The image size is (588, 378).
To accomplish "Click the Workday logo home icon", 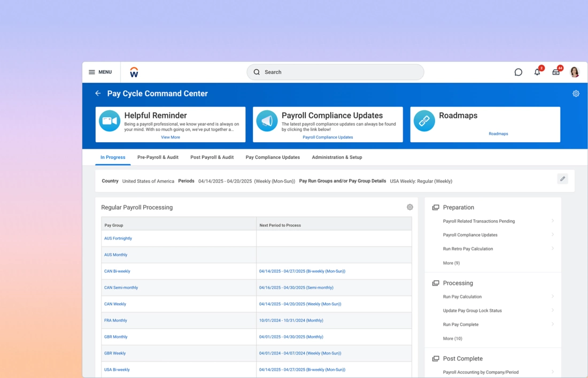I will (x=134, y=72).
